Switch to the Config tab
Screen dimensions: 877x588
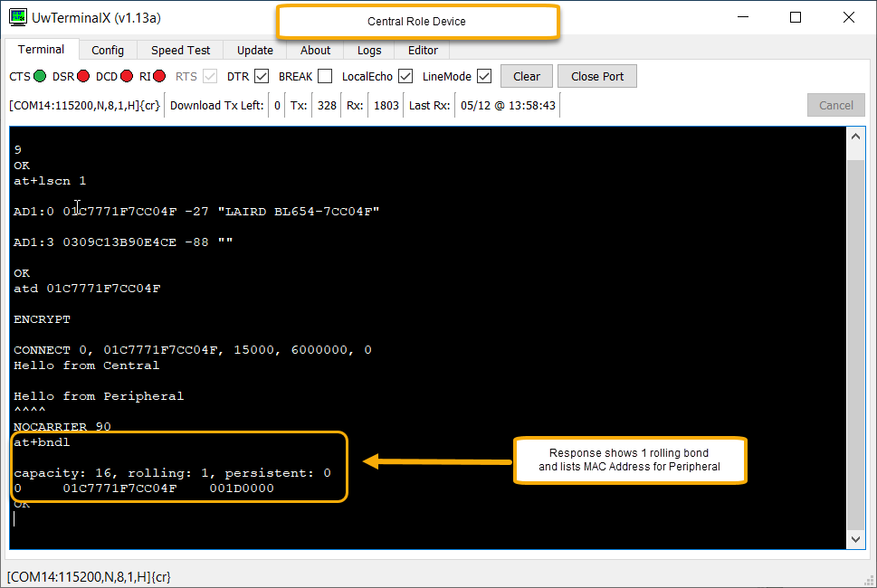pos(107,50)
